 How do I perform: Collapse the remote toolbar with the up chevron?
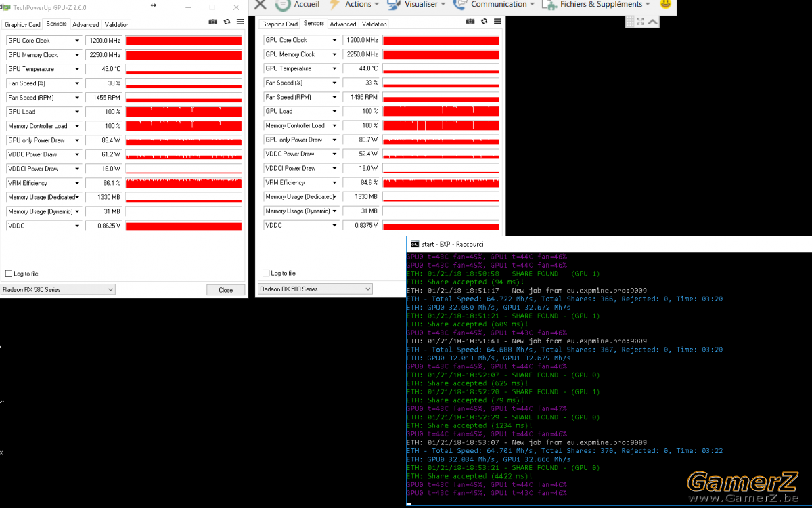(652, 22)
